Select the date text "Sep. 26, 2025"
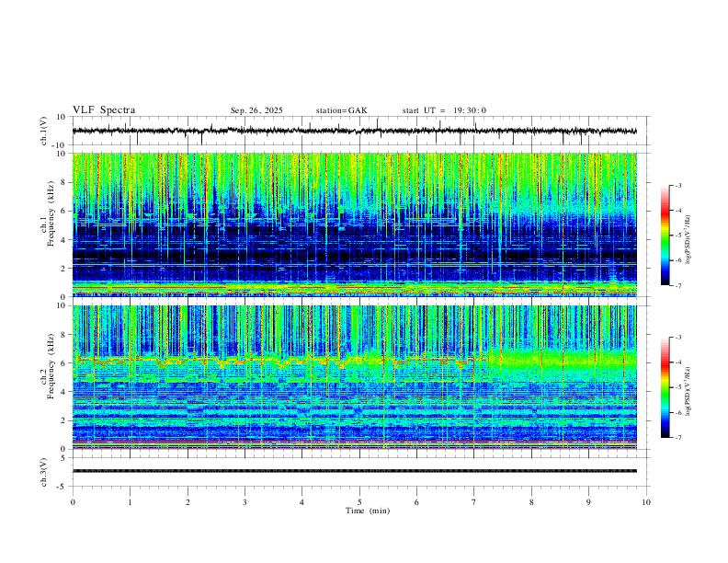Viewport: 728px width, 563px height. [x=256, y=110]
